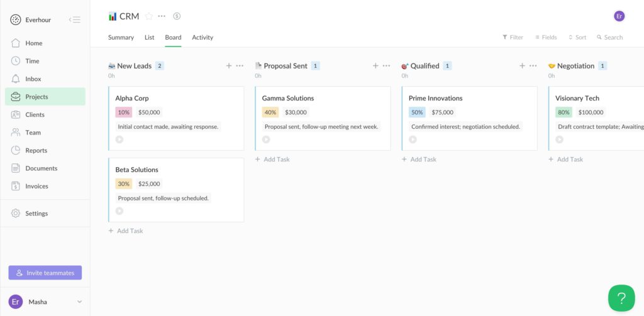The width and height of the screenshot is (644, 316).
Task: Click the $25,000 tag on Beta Solutions
Action: [149, 183]
